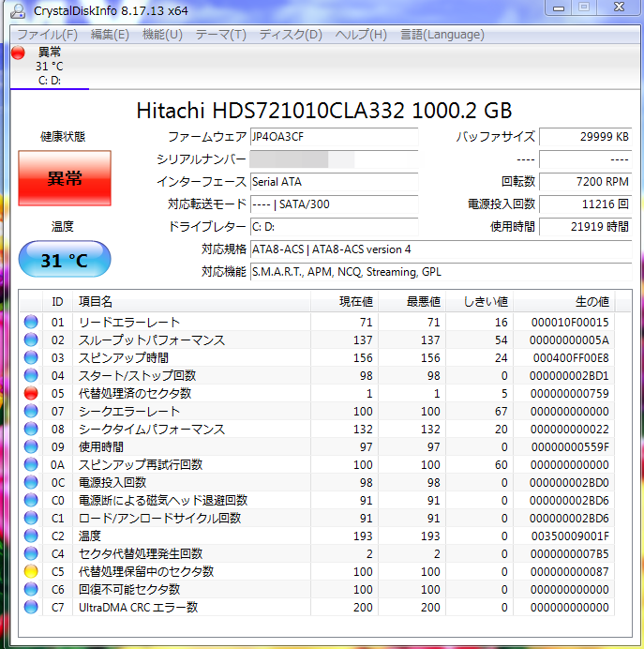Click raw value 000000000087 in C5 row
The height and width of the screenshot is (649, 644).
(570, 571)
